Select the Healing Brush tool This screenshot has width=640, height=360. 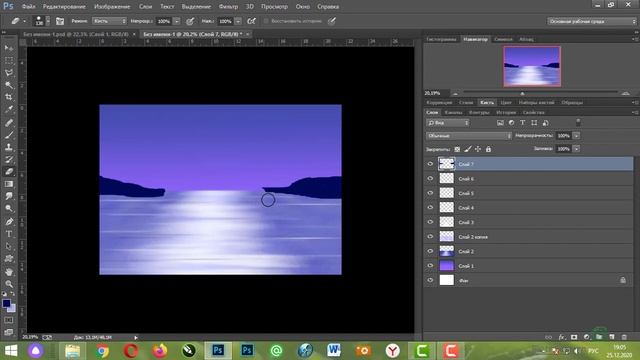pos(9,122)
